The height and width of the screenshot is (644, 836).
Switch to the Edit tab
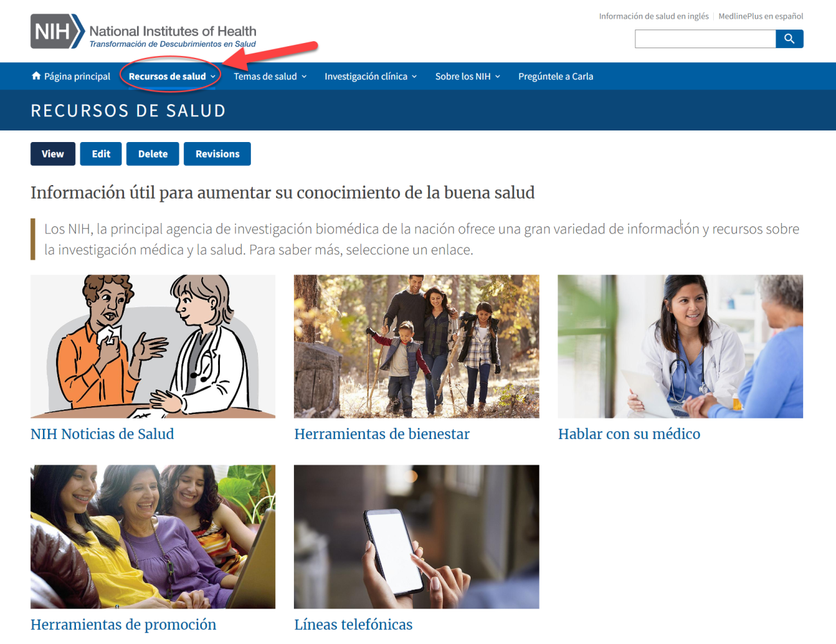point(100,154)
